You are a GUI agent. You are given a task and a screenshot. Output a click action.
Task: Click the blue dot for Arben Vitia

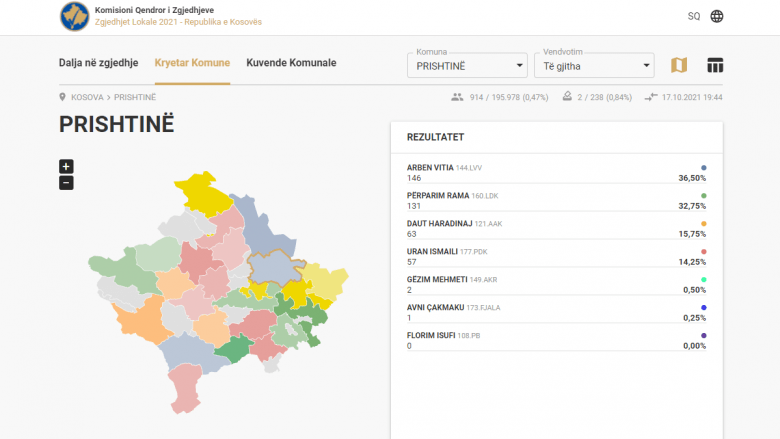tap(704, 168)
